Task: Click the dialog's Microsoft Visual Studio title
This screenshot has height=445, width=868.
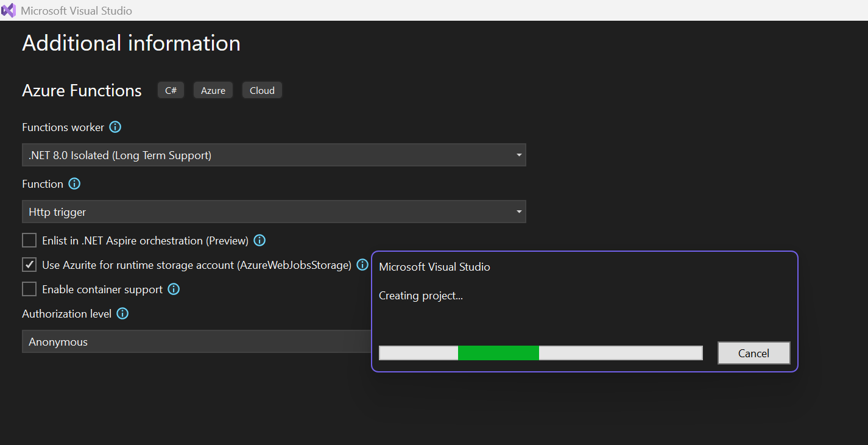Action: (x=434, y=266)
